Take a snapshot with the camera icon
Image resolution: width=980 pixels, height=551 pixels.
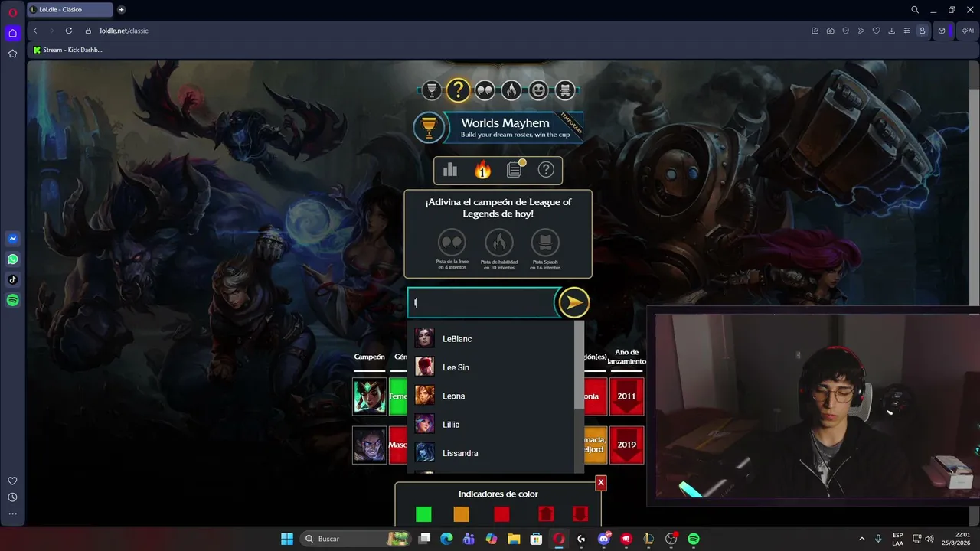[831, 31]
